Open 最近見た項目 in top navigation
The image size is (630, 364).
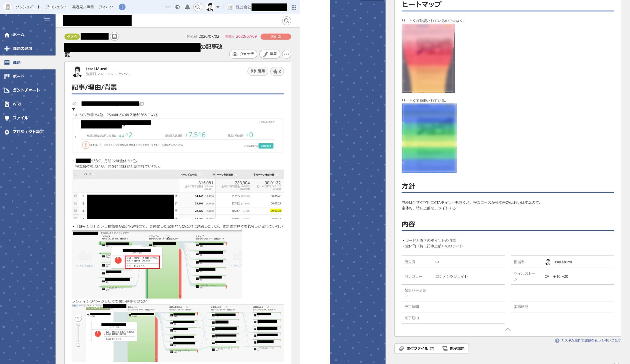pos(83,7)
